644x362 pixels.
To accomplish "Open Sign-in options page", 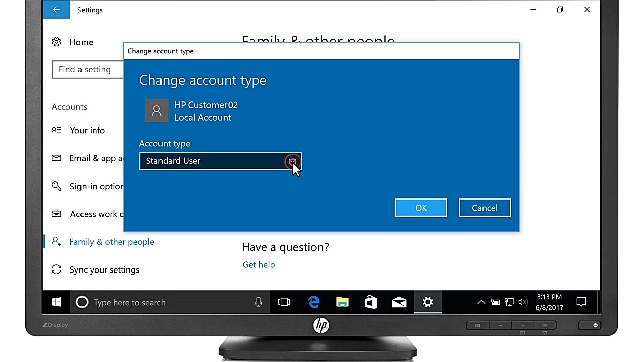I will point(97,186).
